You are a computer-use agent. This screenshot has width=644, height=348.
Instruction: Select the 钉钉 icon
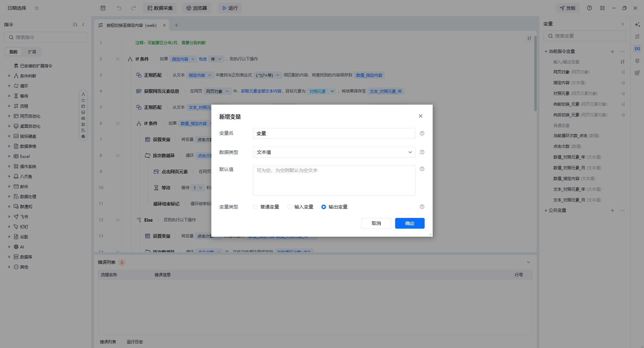16,227
